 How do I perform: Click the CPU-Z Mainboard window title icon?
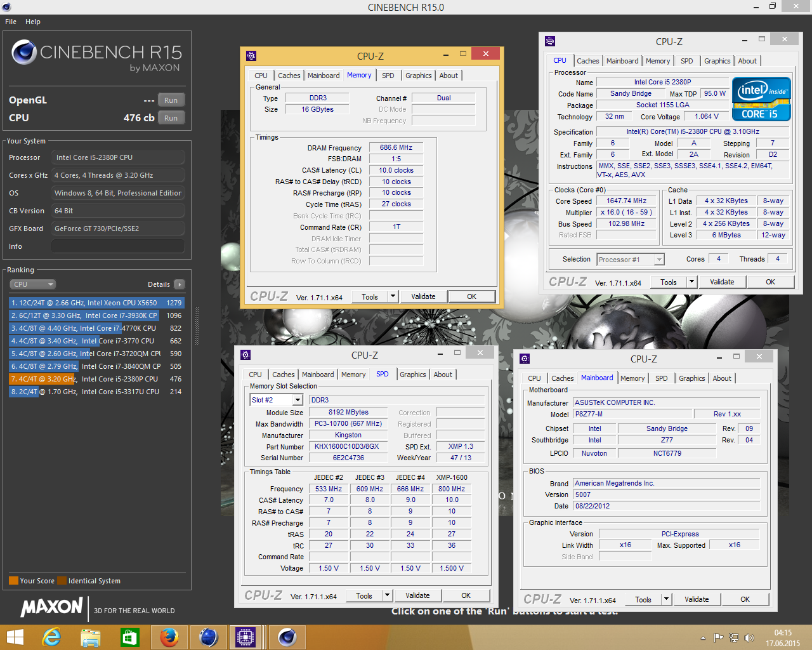click(525, 359)
